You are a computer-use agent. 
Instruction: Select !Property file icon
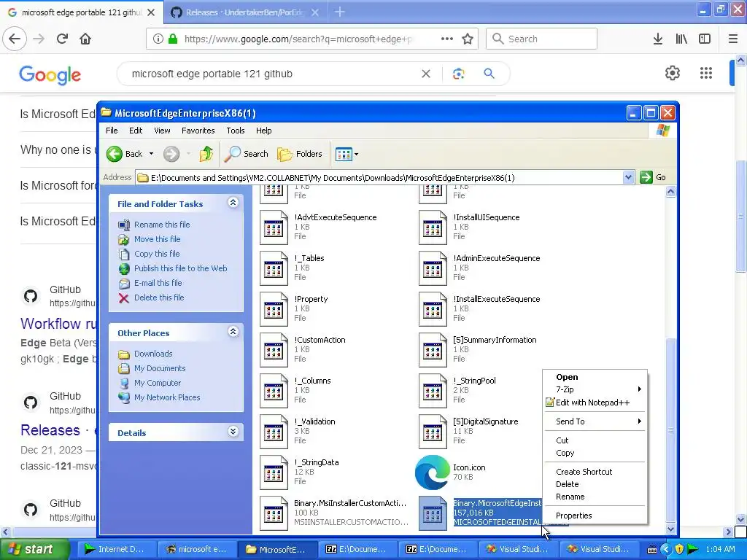274,309
